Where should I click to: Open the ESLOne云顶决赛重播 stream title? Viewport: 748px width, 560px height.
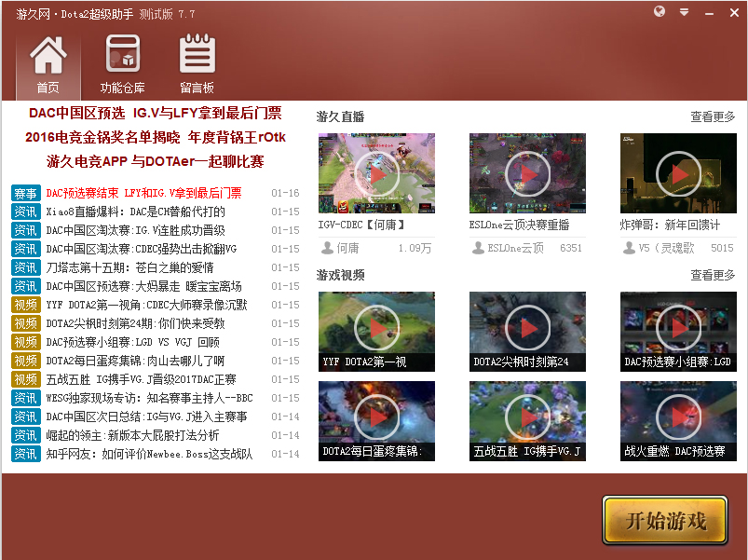520,225
